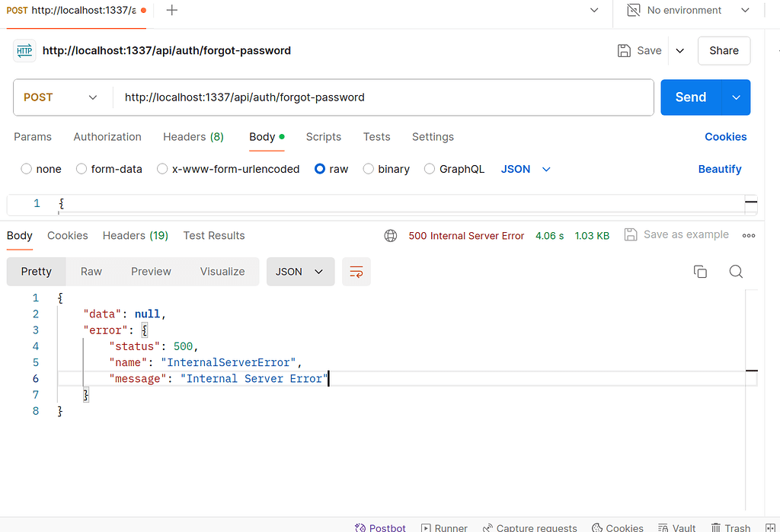Select the raw body format
The width and height of the screenshot is (780, 532).
(x=320, y=169)
